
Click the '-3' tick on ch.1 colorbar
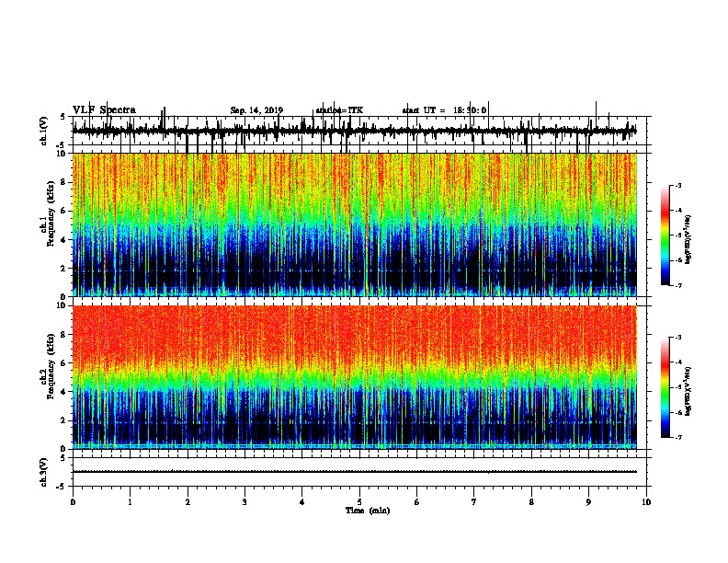678,185
